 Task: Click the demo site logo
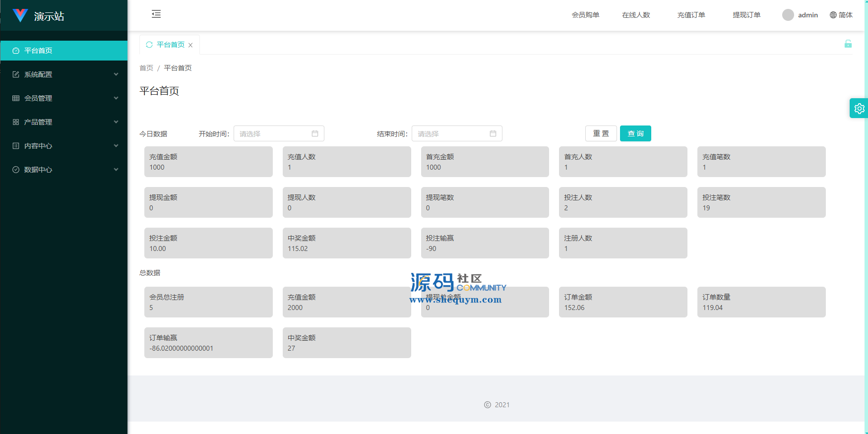(x=20, y=16)
